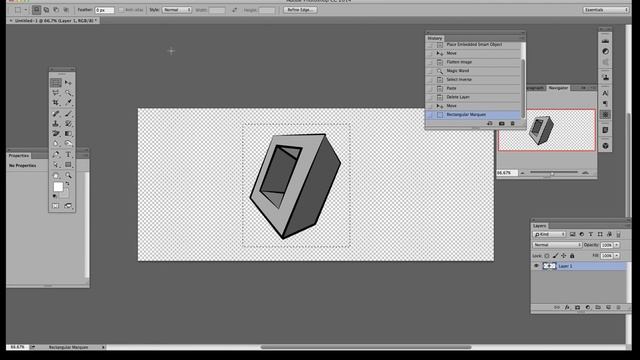The image size is (640, 360).
Task: Click Intersect with selection mode button
Action: pyautogui.click(x=66, y=10)
